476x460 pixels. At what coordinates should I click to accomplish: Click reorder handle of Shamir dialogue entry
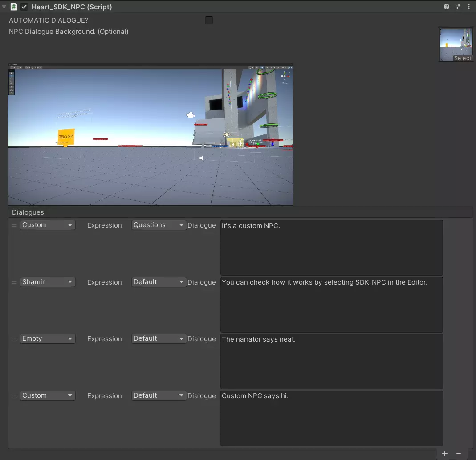pos(14,282)
